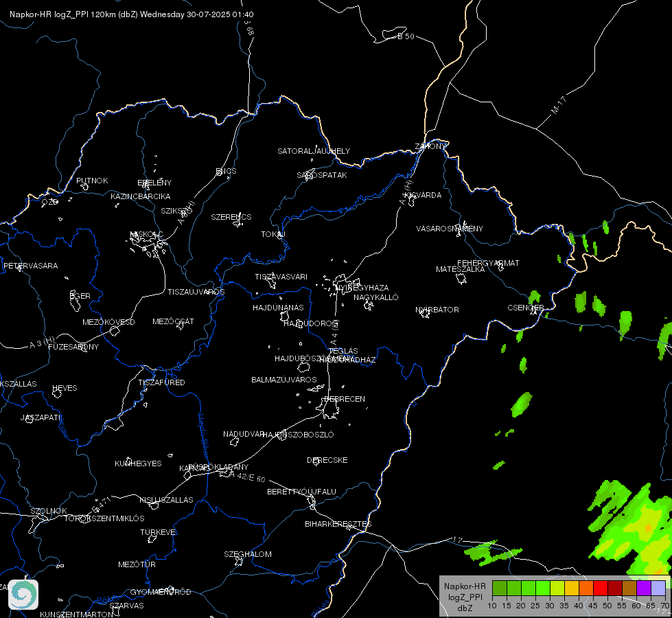Click the swirl logo icon at bottom left
Viewport: 672px width, 618px height.
tap(23, 595)
